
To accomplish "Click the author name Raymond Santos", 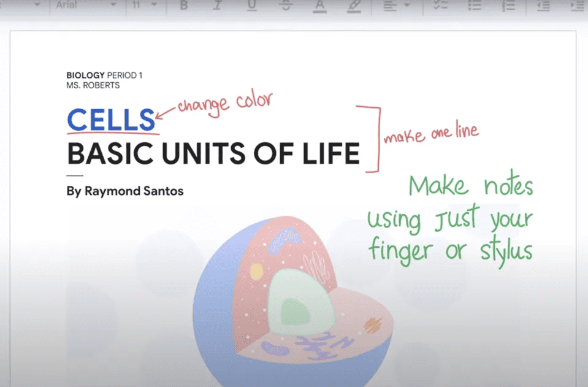I will point(124,191).
